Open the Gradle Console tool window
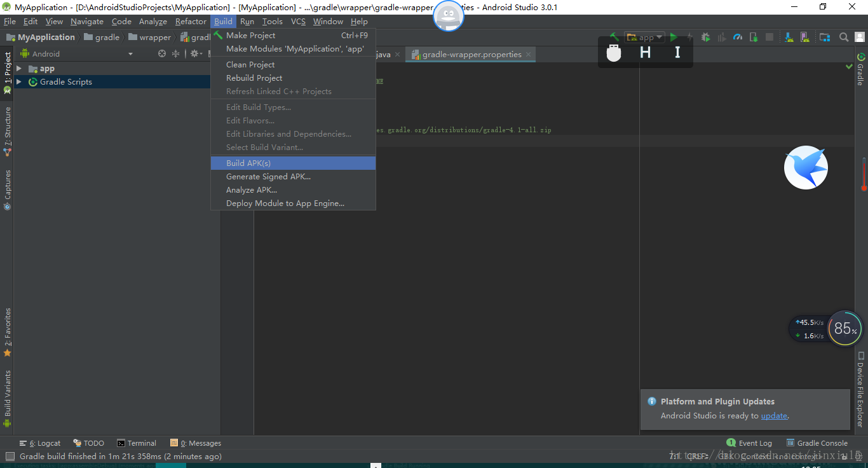868x468 pixels. [817, 443]
